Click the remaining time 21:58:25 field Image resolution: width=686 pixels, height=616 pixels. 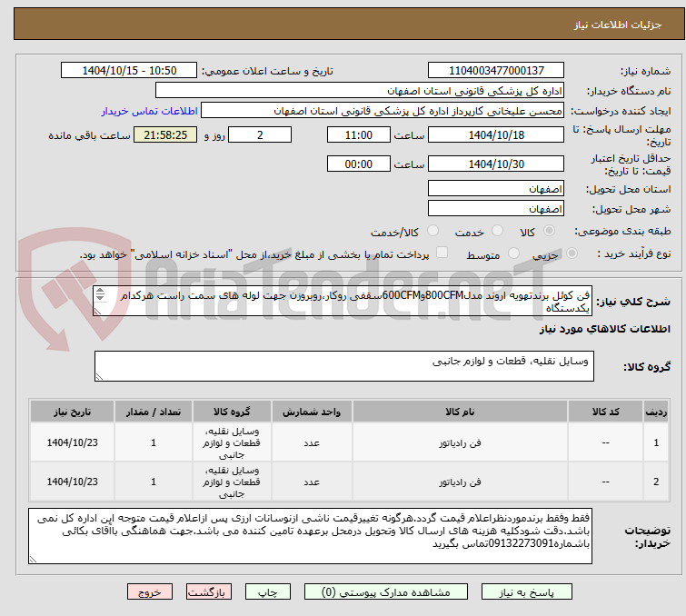click(x=165, y=134)
